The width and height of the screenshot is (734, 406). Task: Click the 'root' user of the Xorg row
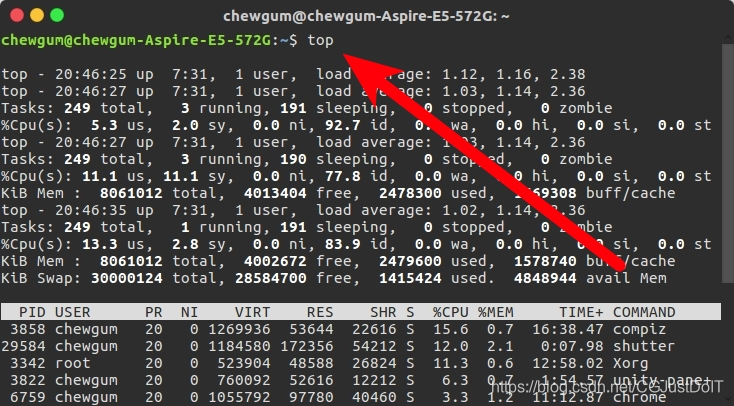pyautogui.click(x=73, y=363)
